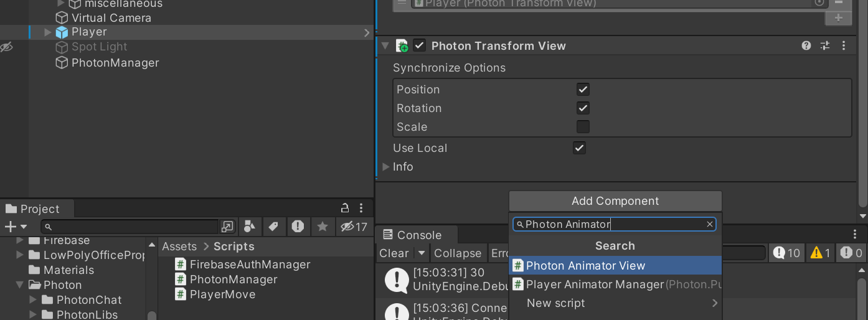Viewport: 868px width, 320px height.
Task: Uncheck Rotation synchronize option
Action: [583, 108]
